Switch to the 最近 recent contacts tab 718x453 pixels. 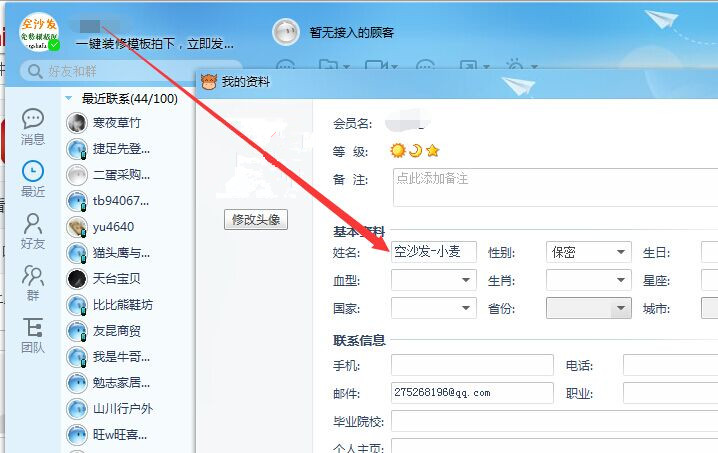tap(33, 179)
